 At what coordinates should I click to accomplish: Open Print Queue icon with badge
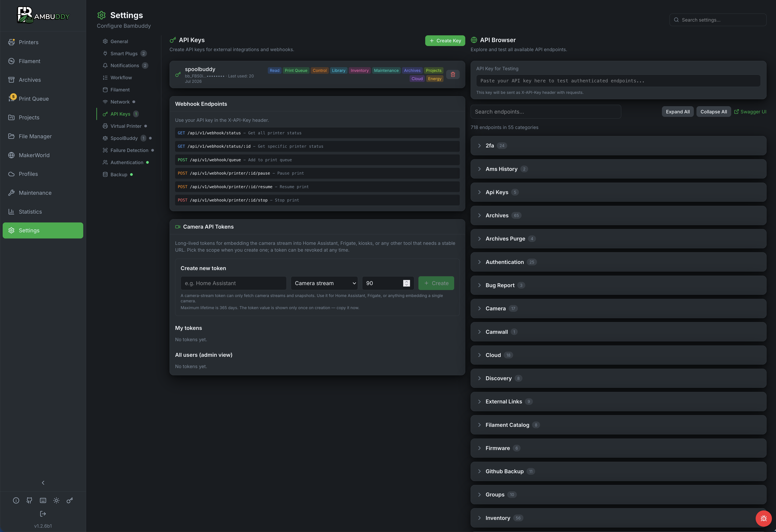click(x=12, y=98)
